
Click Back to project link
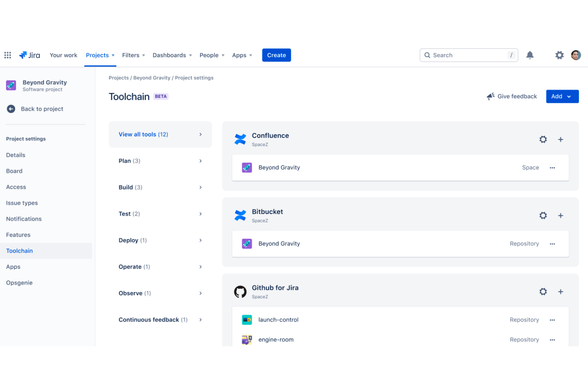click(x=42, y=109)
